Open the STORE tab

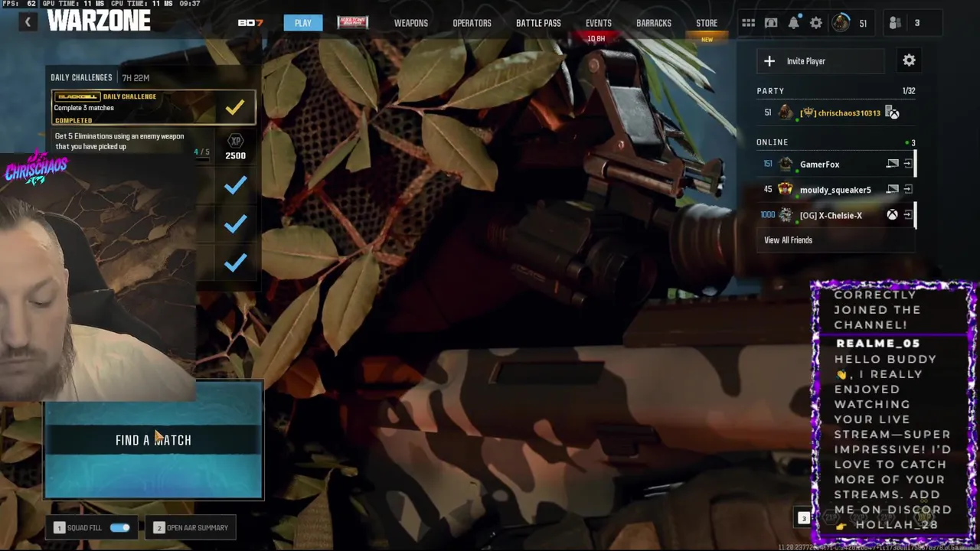(707, 23)
